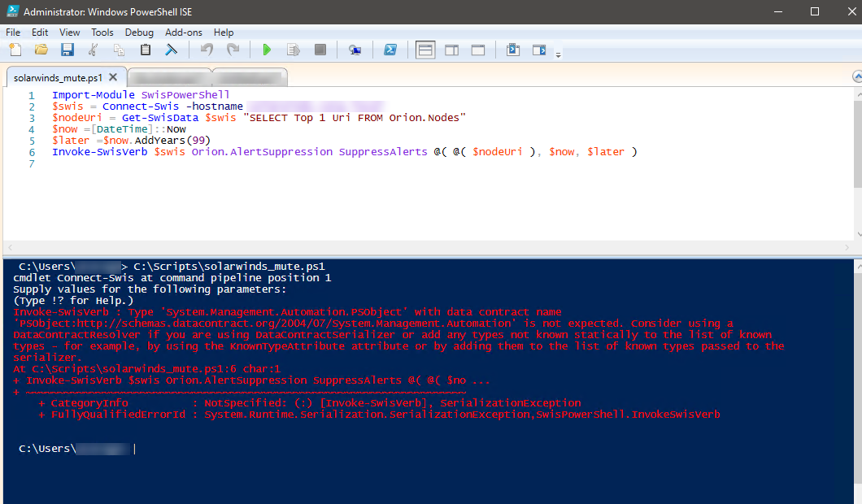862x504 pixels.
Task: Open a script file with folder icon
Action: tap(41, 50)
